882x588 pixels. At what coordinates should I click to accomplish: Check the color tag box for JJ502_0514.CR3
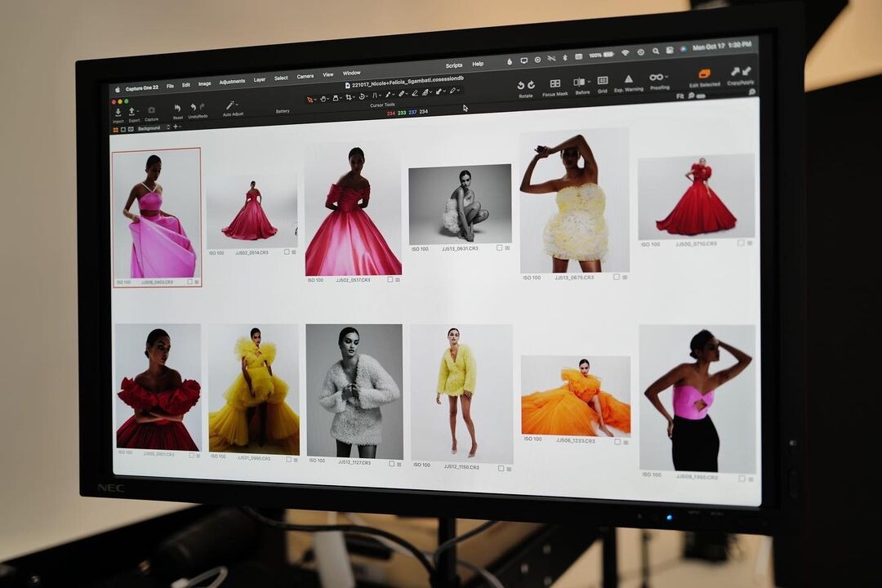287,252
